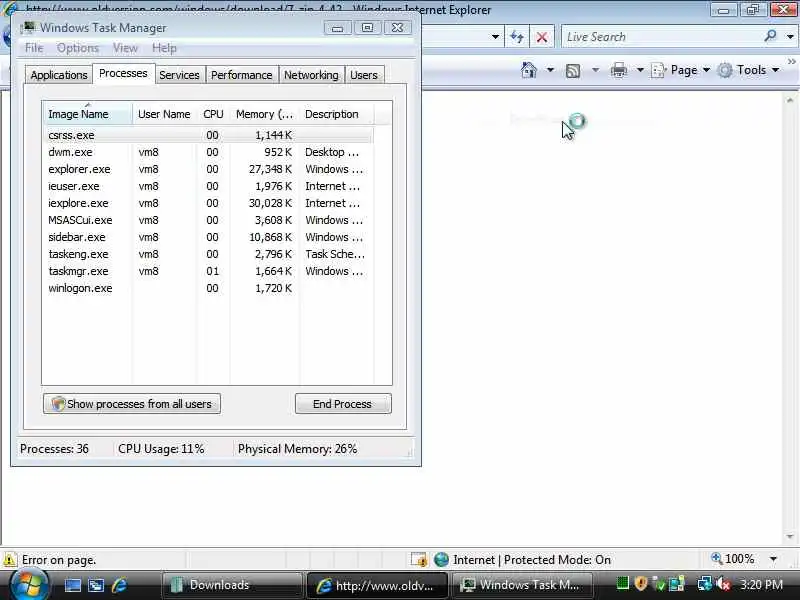Expand the IE toolbar overflow chevron

click(791, 62)
